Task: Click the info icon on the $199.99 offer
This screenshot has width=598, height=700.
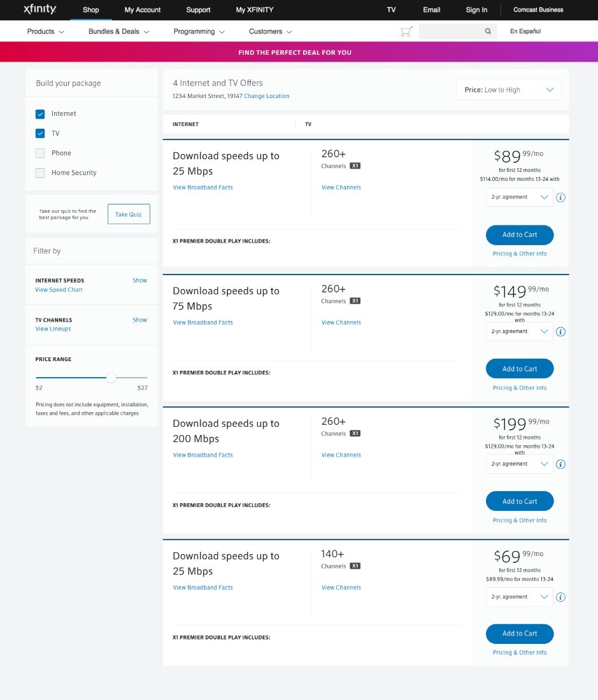Action: (560, 464)
